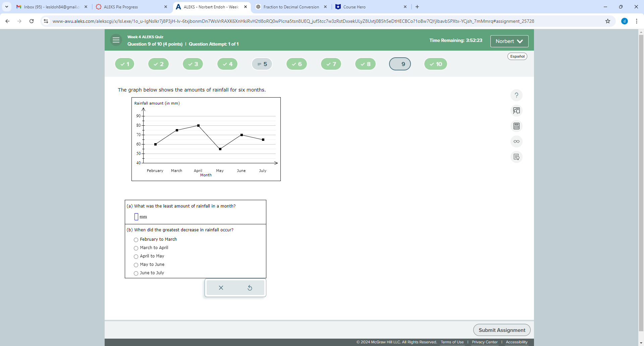Click the Time Remaining display
This screenshot has width=644, height=346.
point(456,40)
